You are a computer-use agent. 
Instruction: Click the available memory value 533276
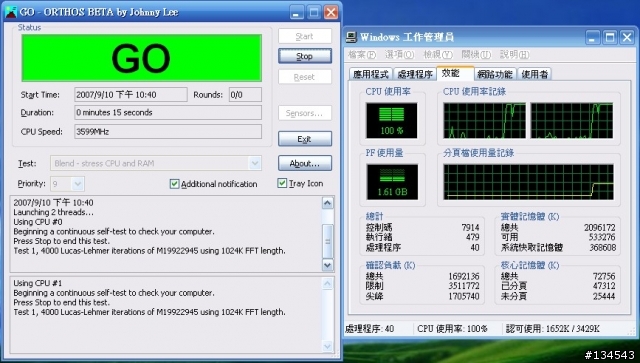point(602,237)
